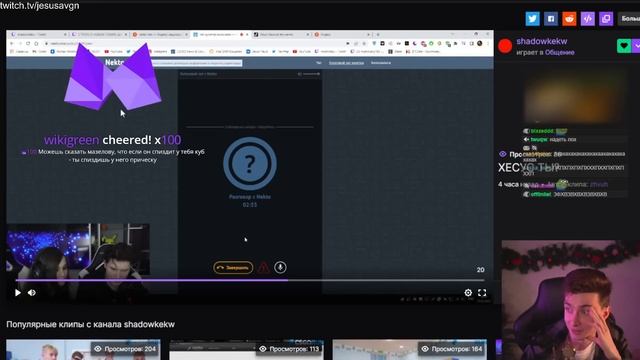Open the browser profile avatar icon
The image size is (640, 360).
480,43
